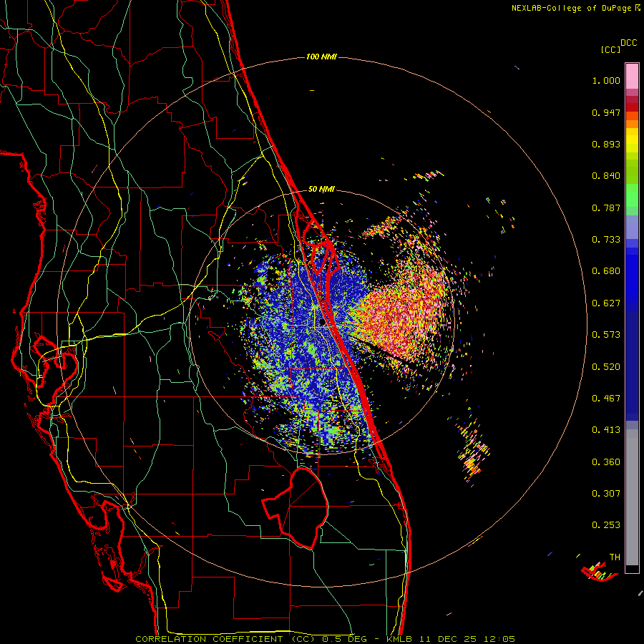Select the 0.787 legend value

[x=606, y=208]
